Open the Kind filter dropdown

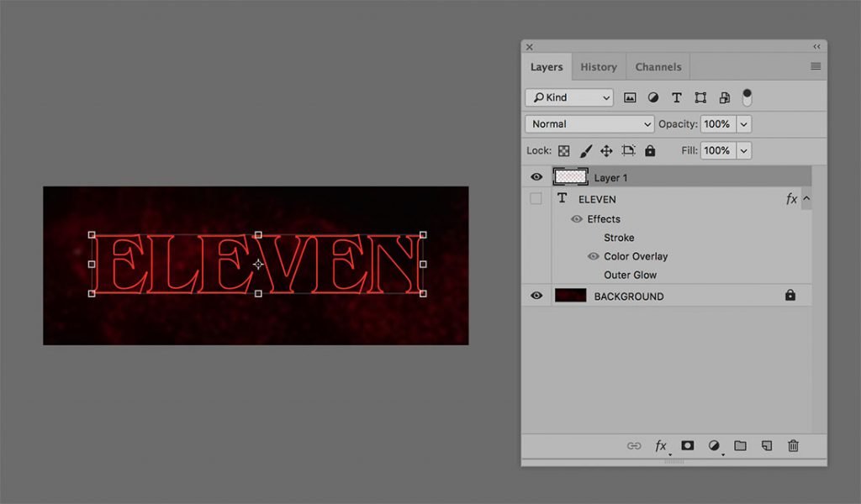569,97
